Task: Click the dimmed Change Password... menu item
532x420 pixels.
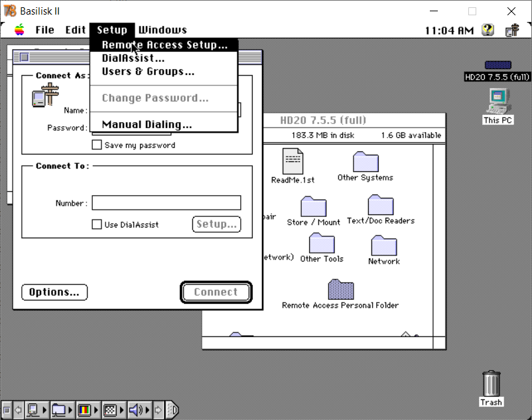Action: (x=164, y=98)
